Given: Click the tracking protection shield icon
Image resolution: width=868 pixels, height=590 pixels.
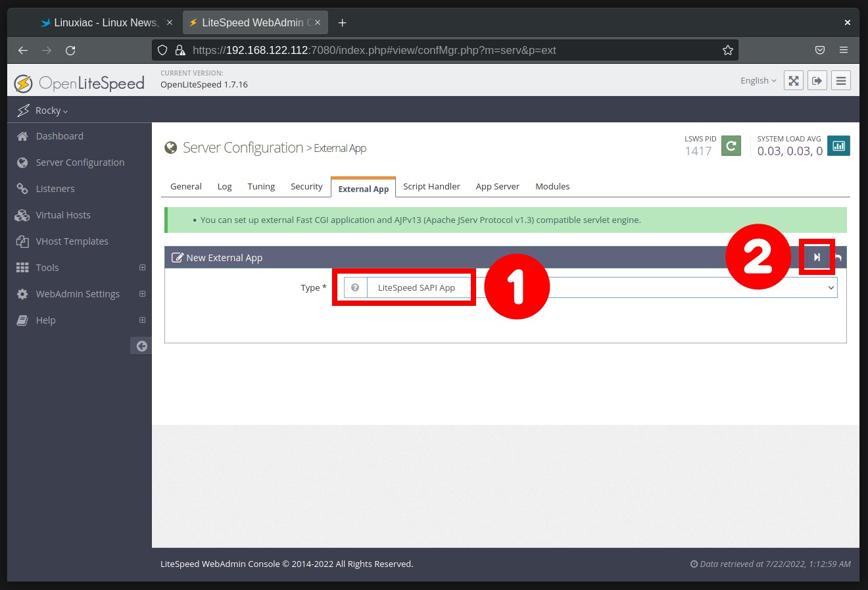Looking at the screenshot, I should pyautogui.click(x=162, y=50).
